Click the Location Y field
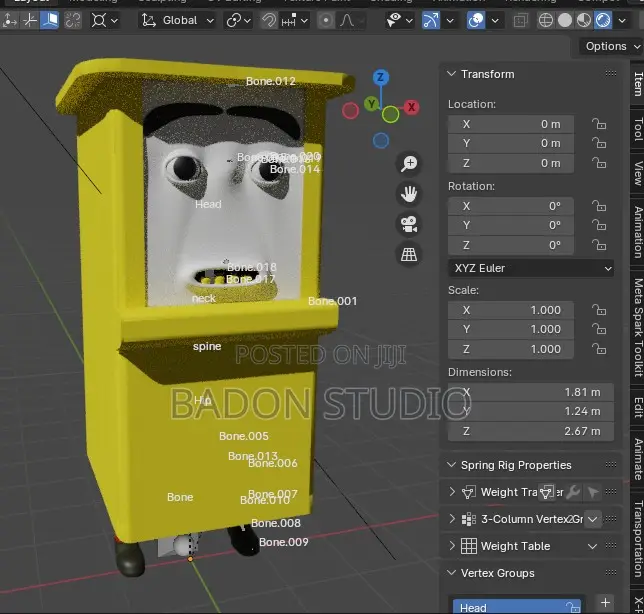Image resolution: width=644 pixels, height=614 pixels. pos(511,143)
